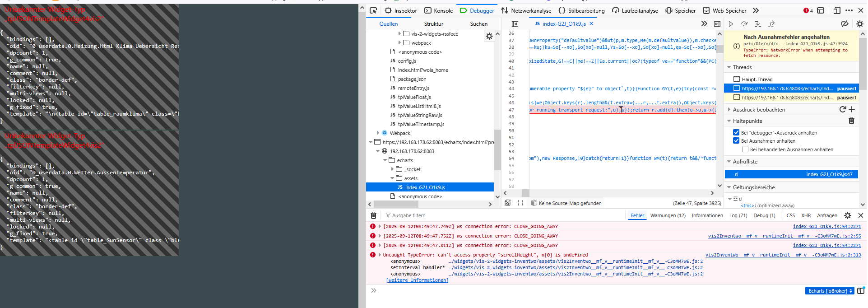Expand the Webpack source group
This screenshot has height=308, width=868.
pyautogui.click(x=378, y=133)
